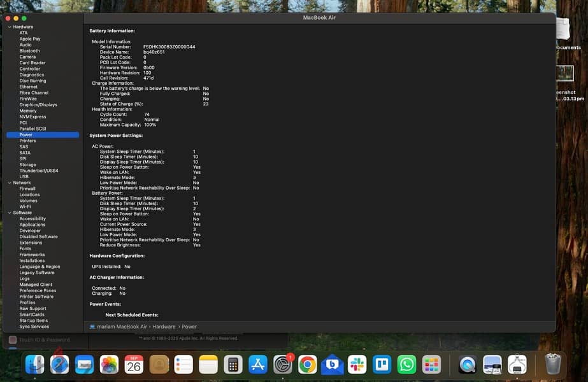The height and width of the screenshot is (382, 588).
Task: Select Applications under Software
Action: tap(32, 225)
